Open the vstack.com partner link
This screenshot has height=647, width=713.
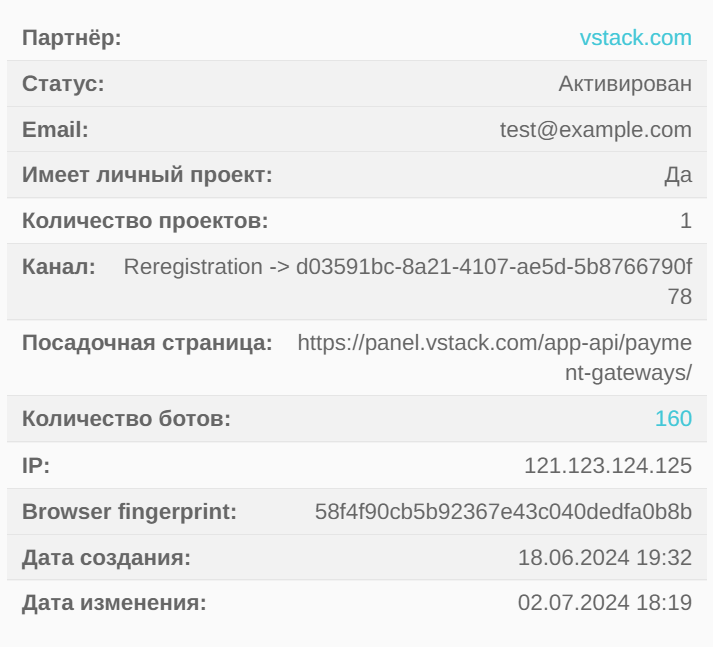click(636, 38)
